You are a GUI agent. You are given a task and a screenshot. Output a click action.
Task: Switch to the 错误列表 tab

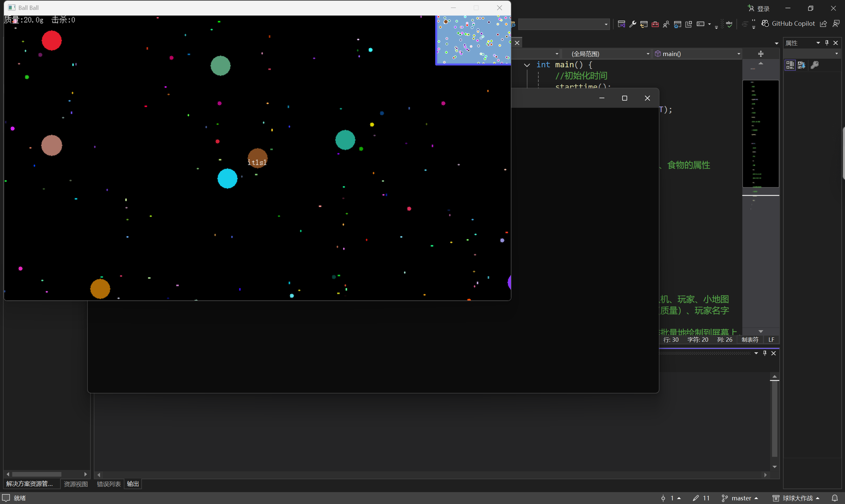tap(109, 484)
